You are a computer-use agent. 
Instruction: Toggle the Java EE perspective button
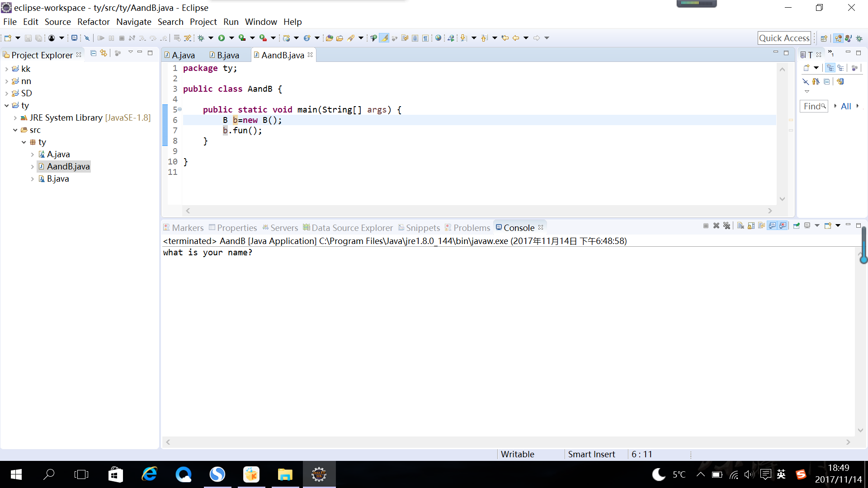coord(838,38)
